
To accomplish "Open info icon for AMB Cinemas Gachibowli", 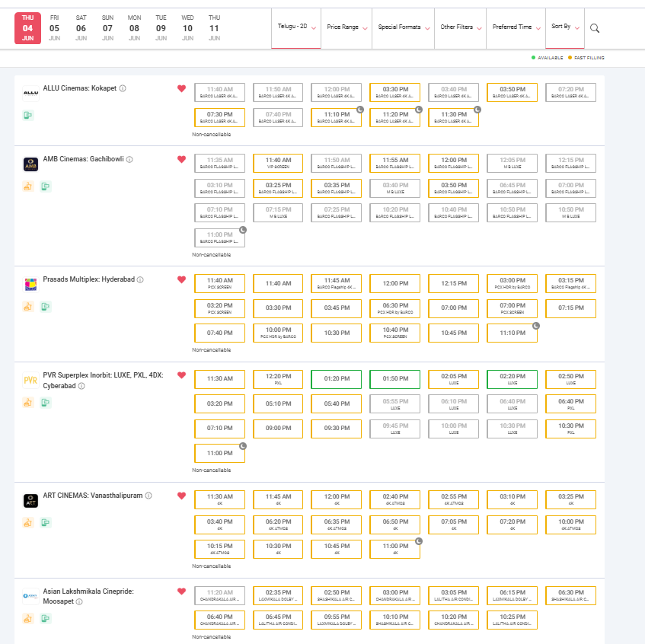I will click(x=129, y=159).
